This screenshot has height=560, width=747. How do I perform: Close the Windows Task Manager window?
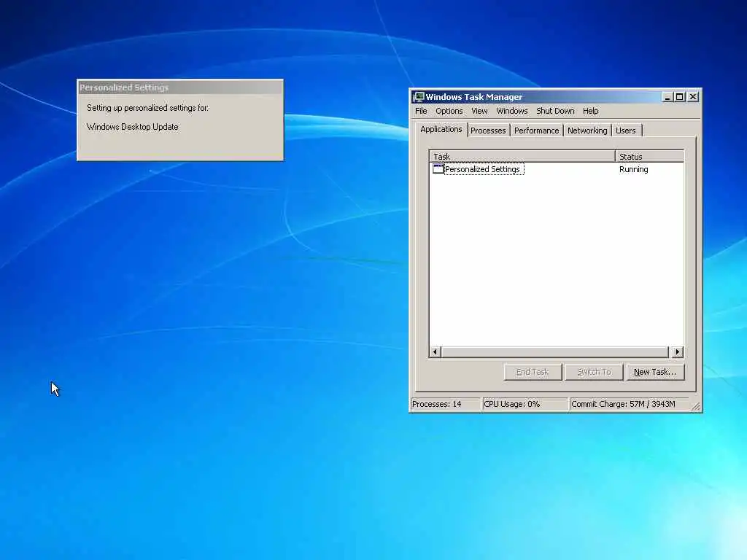(693, 97)
